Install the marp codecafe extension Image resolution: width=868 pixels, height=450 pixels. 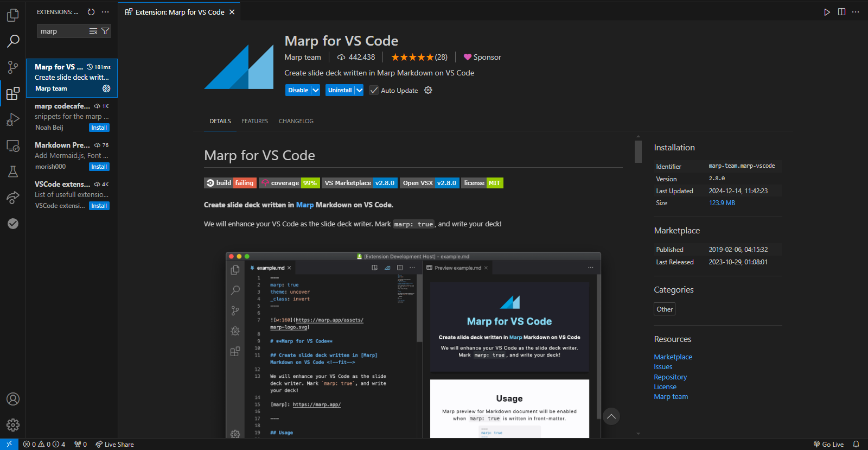[x=99, y=128]
